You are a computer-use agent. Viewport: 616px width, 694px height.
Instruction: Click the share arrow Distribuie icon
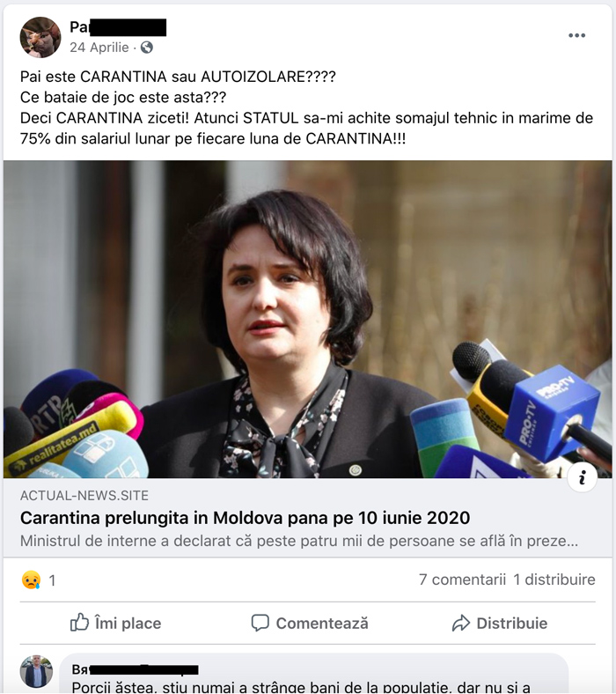pos(461,623)
